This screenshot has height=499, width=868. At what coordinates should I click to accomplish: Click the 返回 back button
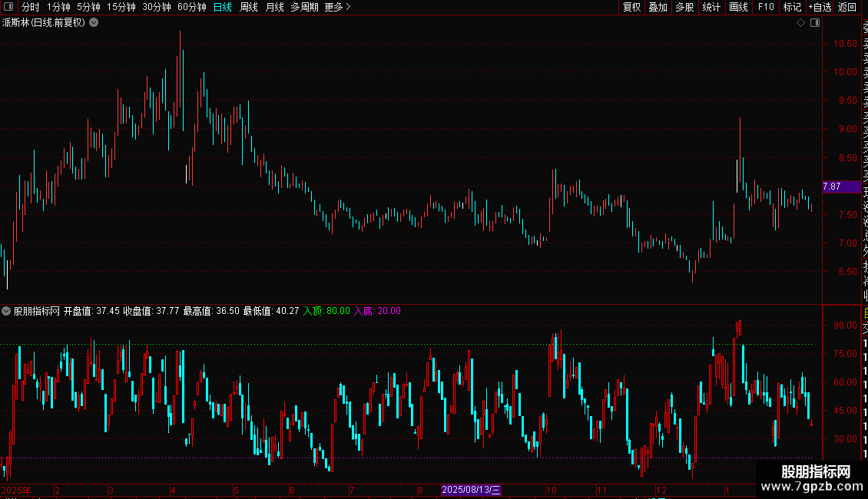tap(847, 7)
